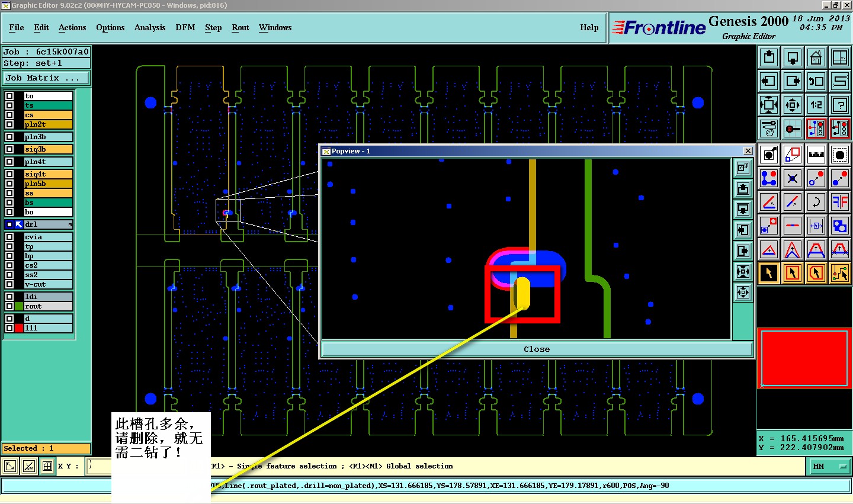Screen dimensions: 853x504
Task: Click the home view icon
Action: click(816, 57)
